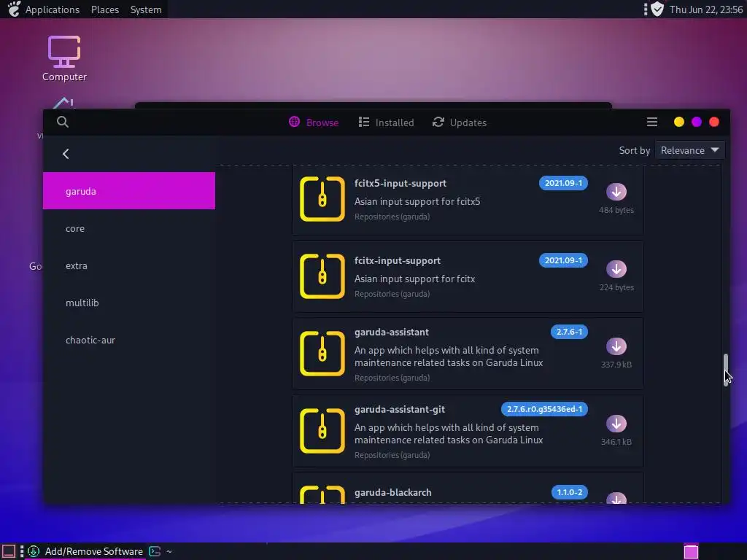Select the core repository
Screen dimensions: 747x560
[129, 228]
